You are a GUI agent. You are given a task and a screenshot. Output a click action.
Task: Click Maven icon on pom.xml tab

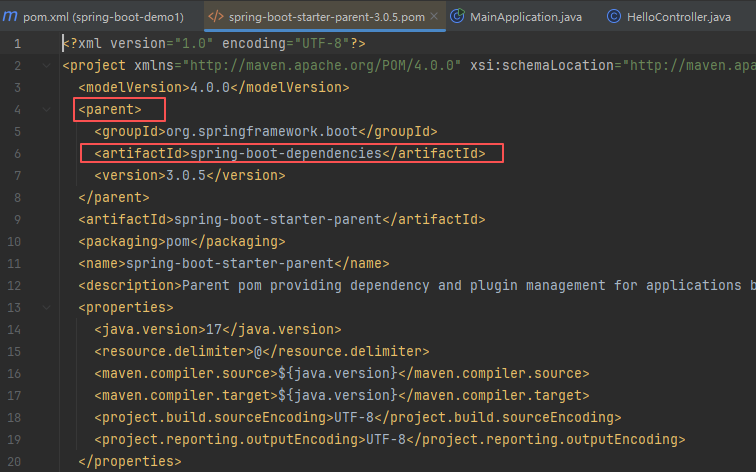(x=10, y=16)
